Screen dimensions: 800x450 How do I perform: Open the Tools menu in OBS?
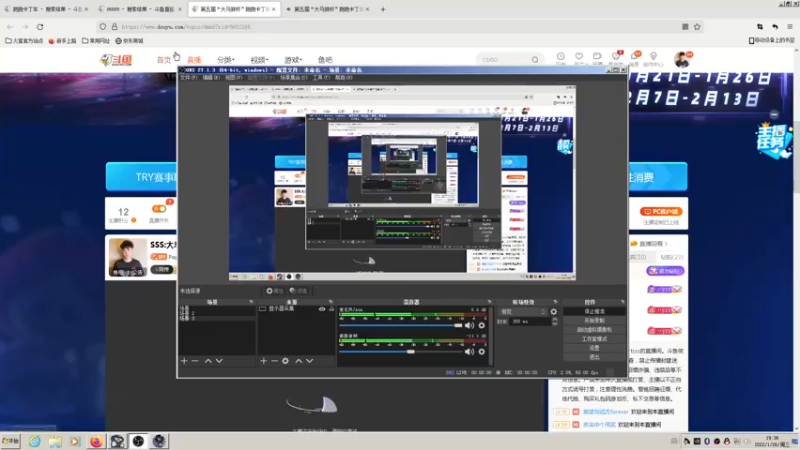pyautogui.click(x=321, y=78)
